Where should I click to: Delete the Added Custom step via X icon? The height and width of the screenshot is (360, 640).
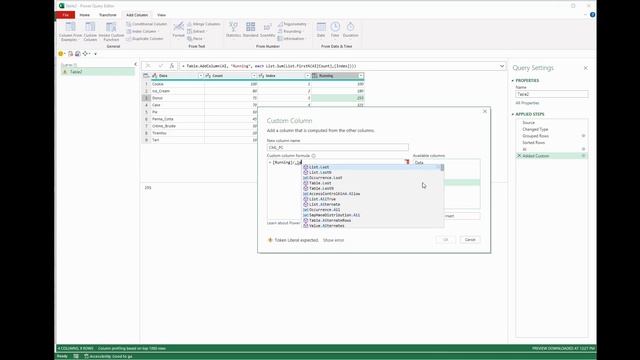click(x=519, y=156)
